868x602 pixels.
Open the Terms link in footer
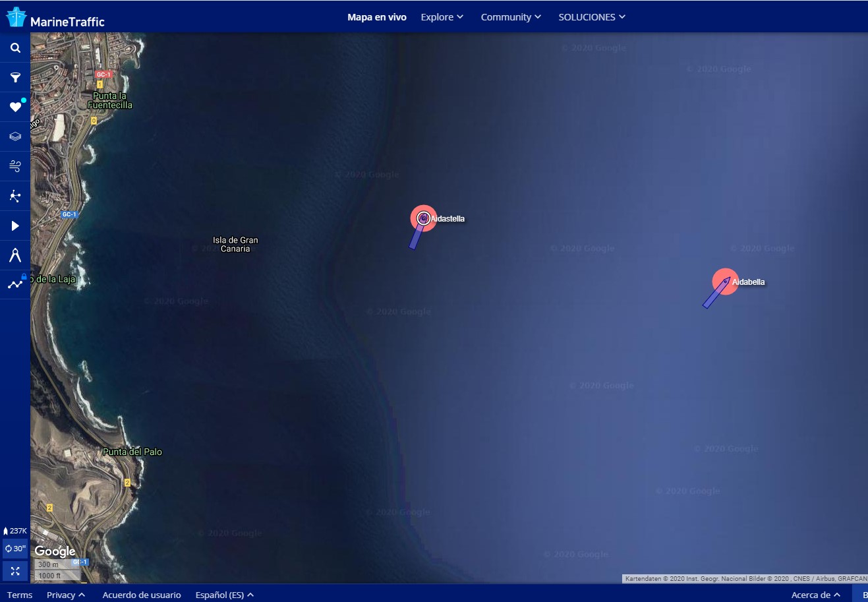(x=20, y=595)
